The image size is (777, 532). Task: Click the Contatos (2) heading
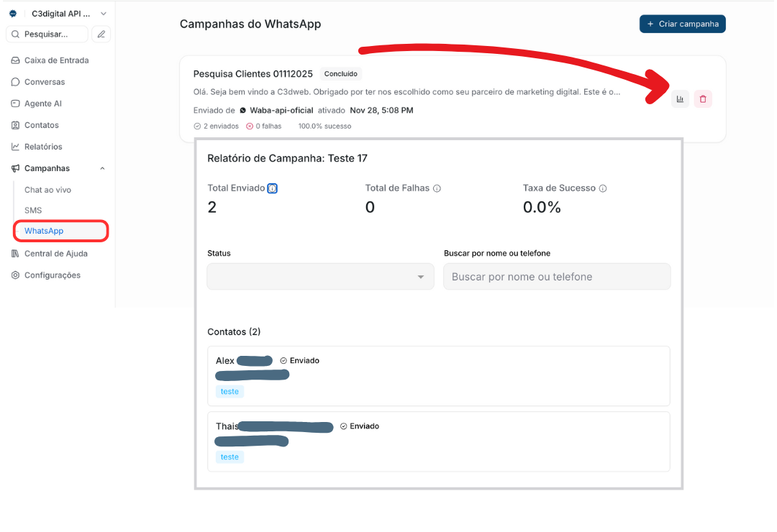coord(234,332)
